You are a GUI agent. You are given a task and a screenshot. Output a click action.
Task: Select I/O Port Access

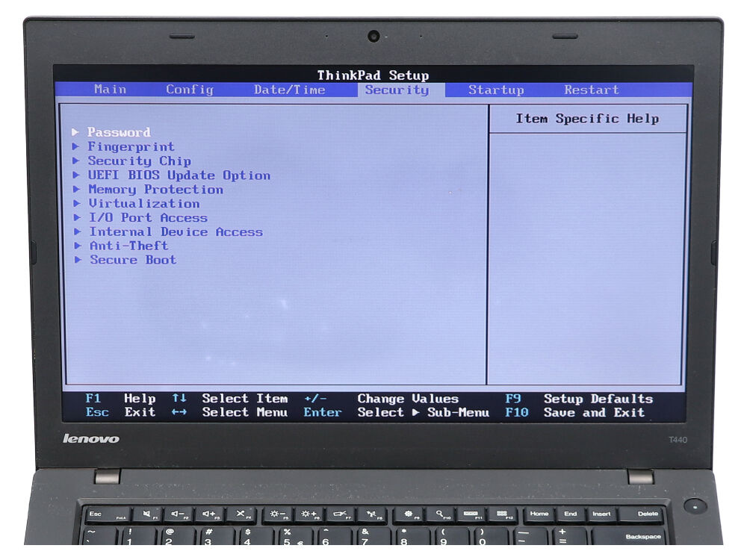pyautogui.click(x=148, y=218)
